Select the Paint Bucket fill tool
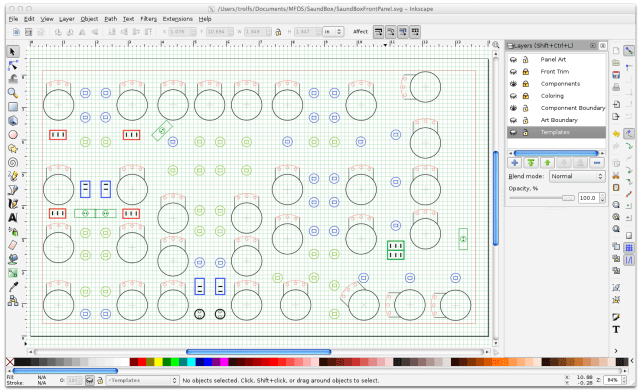640x392 pixels. pyautogui.click(x=13, y=259)
